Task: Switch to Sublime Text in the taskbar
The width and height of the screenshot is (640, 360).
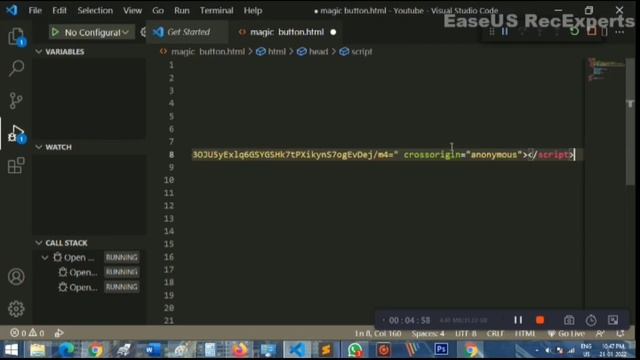Action: point(326,350)
